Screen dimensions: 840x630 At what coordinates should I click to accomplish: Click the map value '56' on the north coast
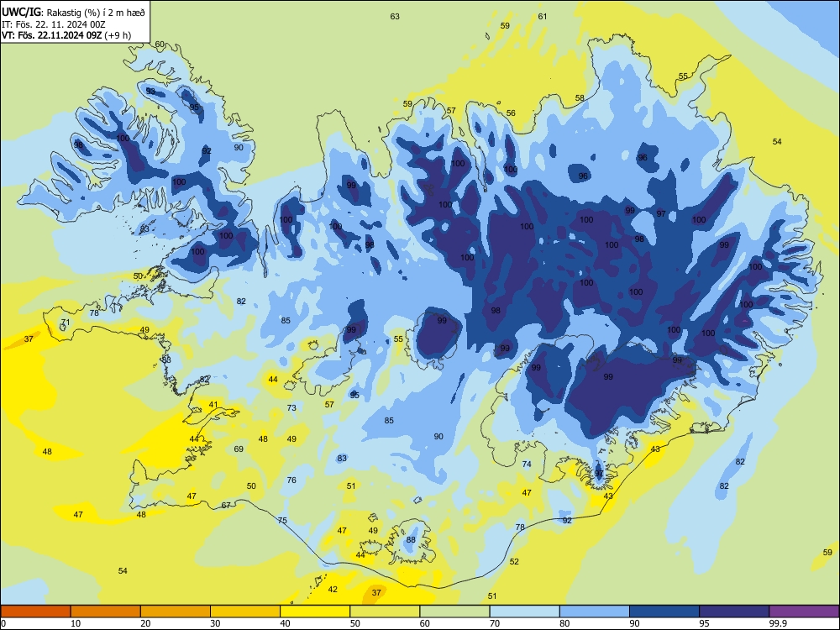511,113
